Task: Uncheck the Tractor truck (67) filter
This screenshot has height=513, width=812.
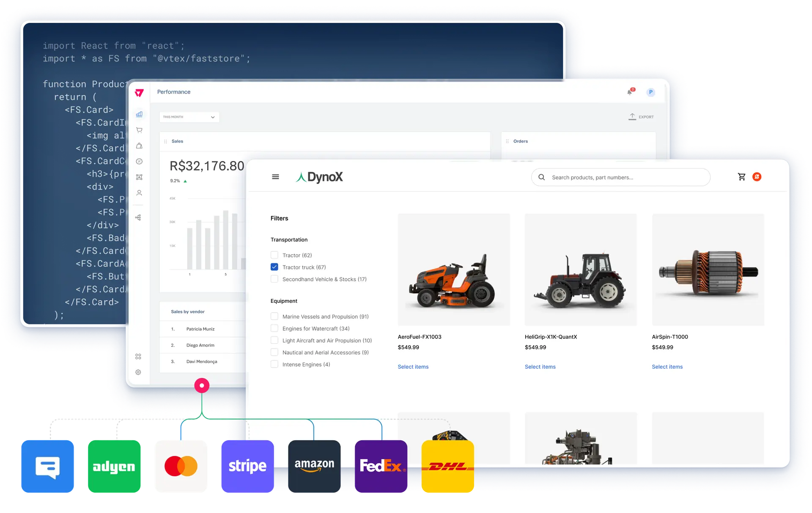Action: coord(274,267)
